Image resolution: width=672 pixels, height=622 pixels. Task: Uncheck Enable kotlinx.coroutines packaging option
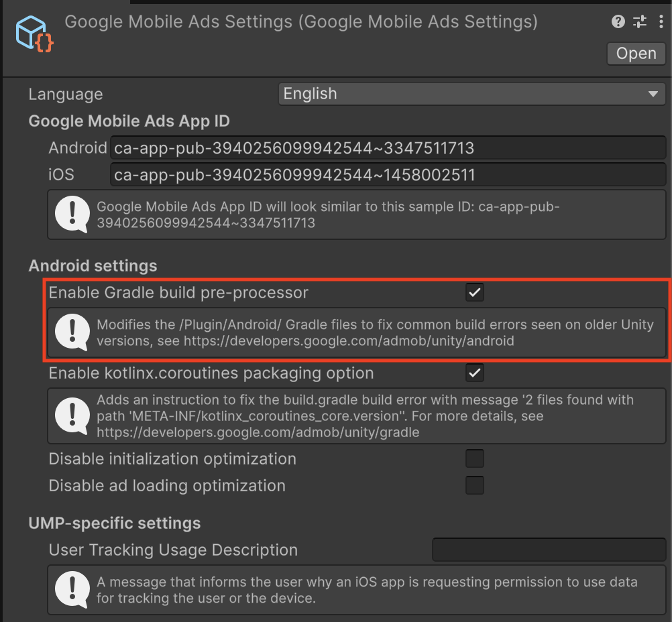pyautogui.click(x=474, y=373)
